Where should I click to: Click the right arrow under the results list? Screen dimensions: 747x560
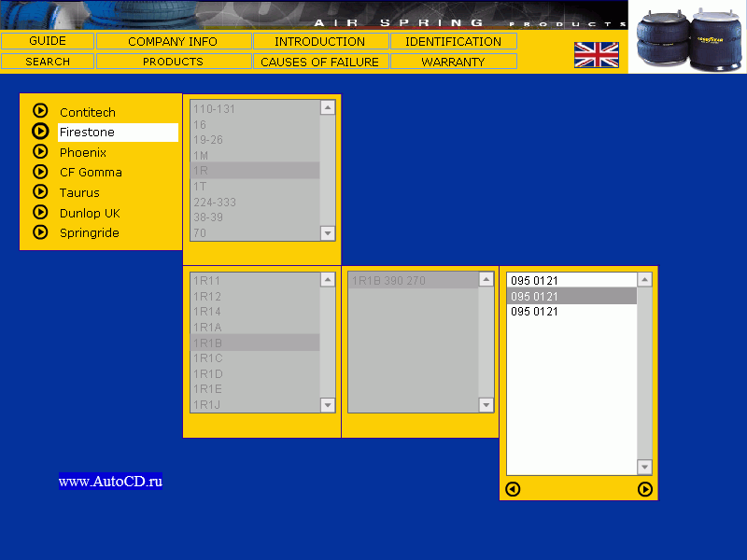click(645, 489)
